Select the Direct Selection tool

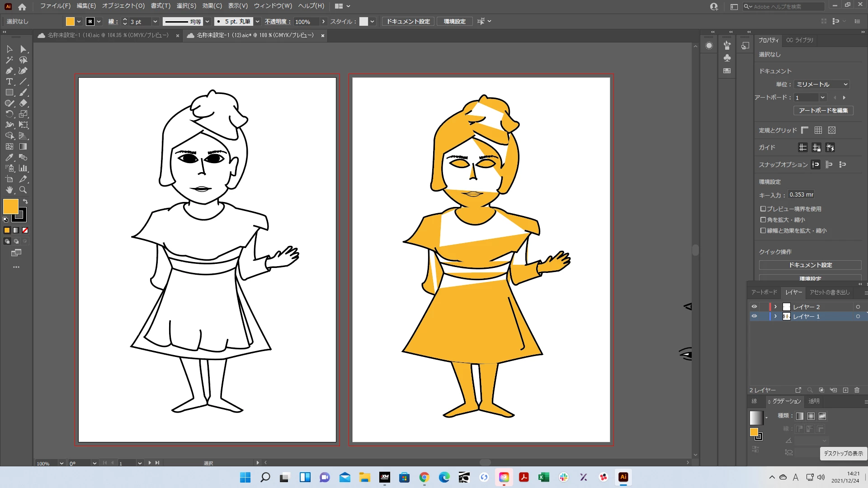click(23, 49)
